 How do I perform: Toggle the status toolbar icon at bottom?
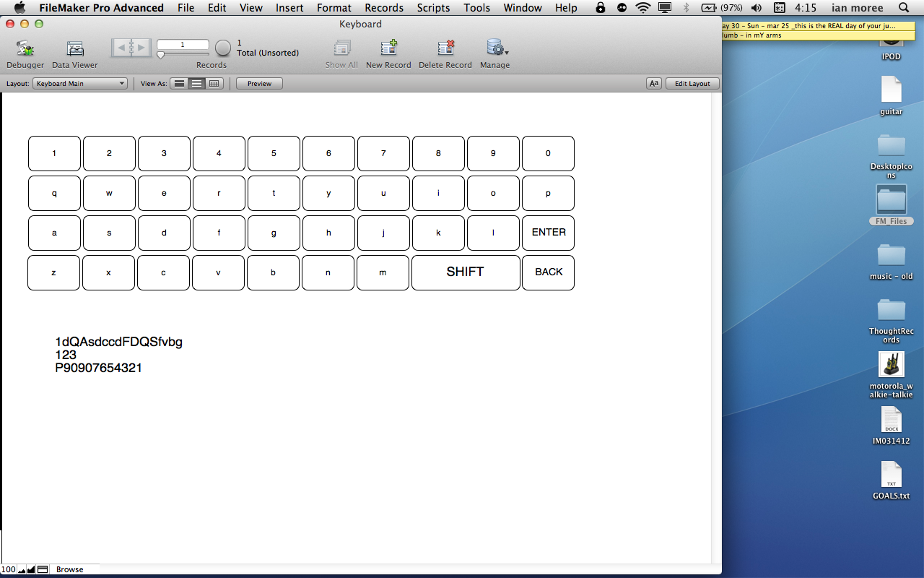(x=43, y=569)
